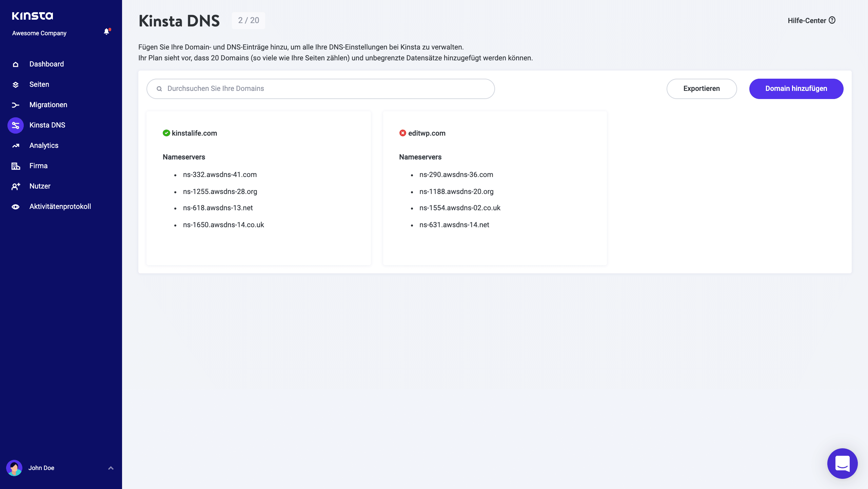Select the Nutzer sidebar icon
The image size is (868, 489).
coord(15,186)
